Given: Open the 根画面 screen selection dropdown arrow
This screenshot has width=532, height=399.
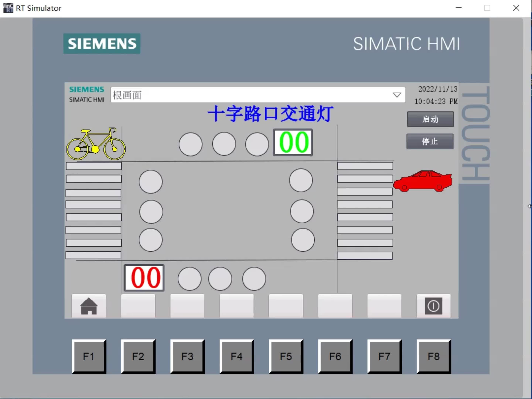Looking at the screenshot, I should click(x=397, y=95).
